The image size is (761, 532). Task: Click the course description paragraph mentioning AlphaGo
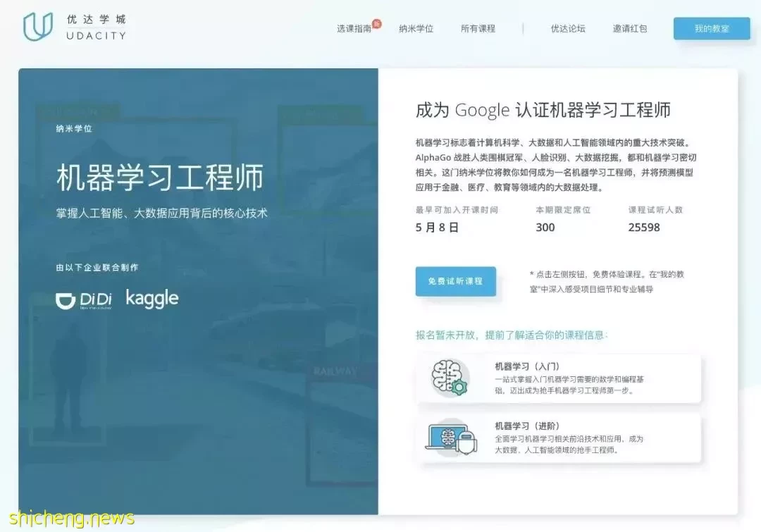[x=556, y=165]
